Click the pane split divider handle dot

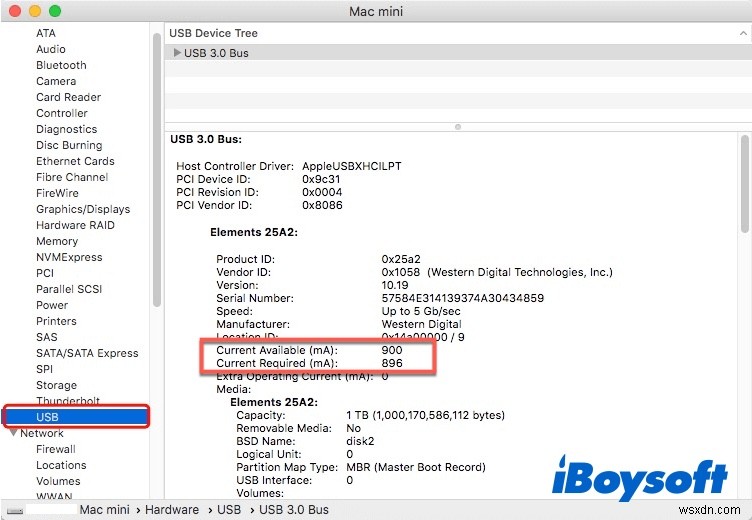[x=458, y=127]
